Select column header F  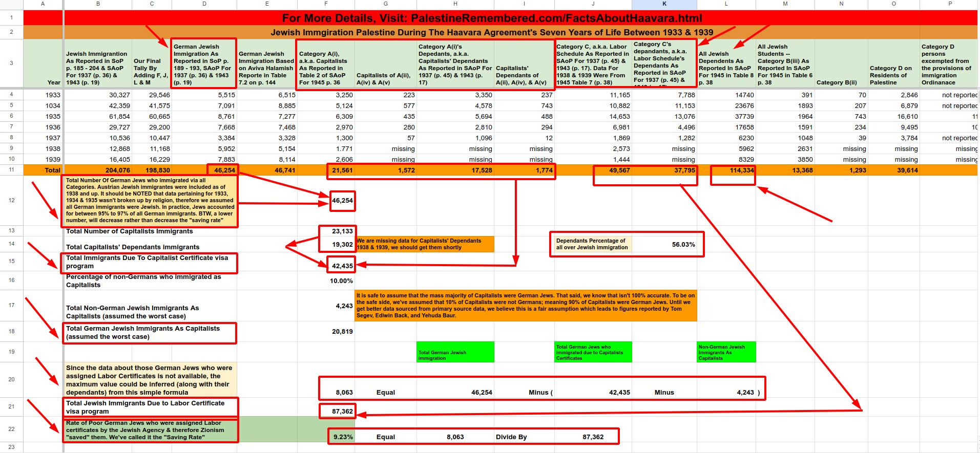point(326,4)
